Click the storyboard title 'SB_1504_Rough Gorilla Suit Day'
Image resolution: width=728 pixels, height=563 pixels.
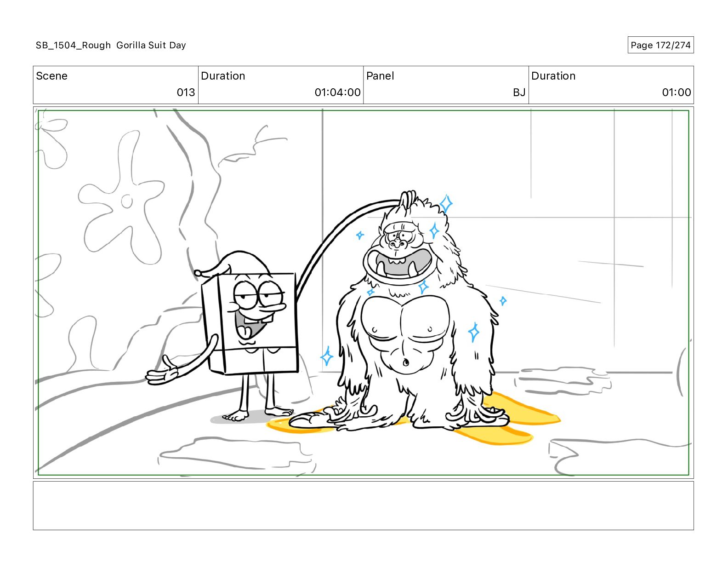(x=111, y=45)
